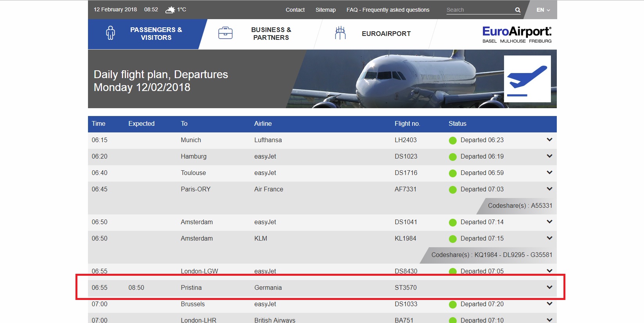644x323 pixels.
Task: Expand details for Toulouse DS1716 flight
Action: pyautogui.click(x=549, y=173)
